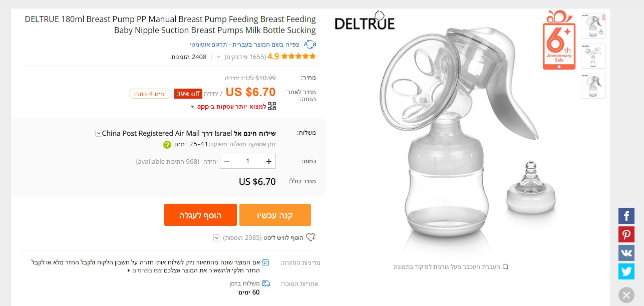
Task: Select the first product thumbnail
Action: (593, 26)
